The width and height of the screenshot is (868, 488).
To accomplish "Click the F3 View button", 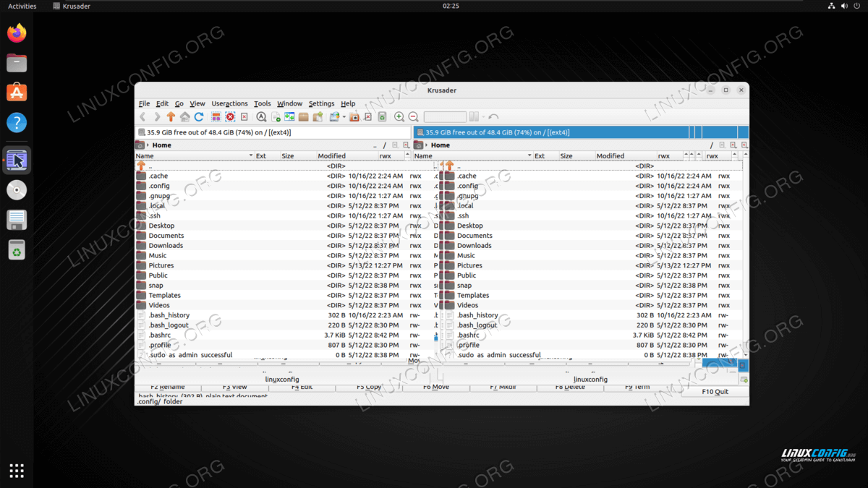I will (235, 388).
